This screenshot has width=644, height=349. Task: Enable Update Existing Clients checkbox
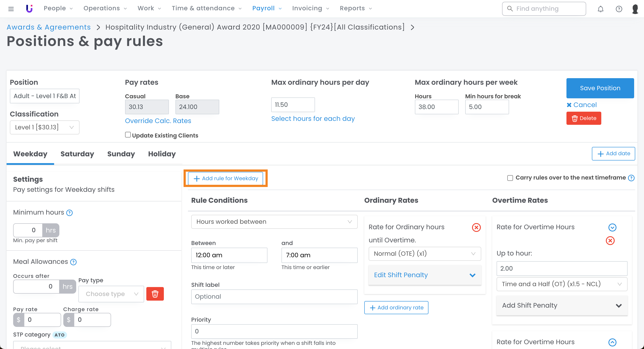[128, 135]
